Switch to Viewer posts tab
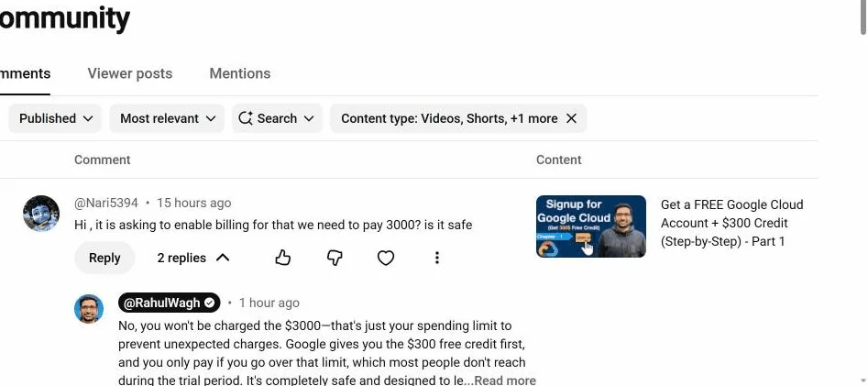This screenshot has height=386, width=868. (x=129, y=73)
